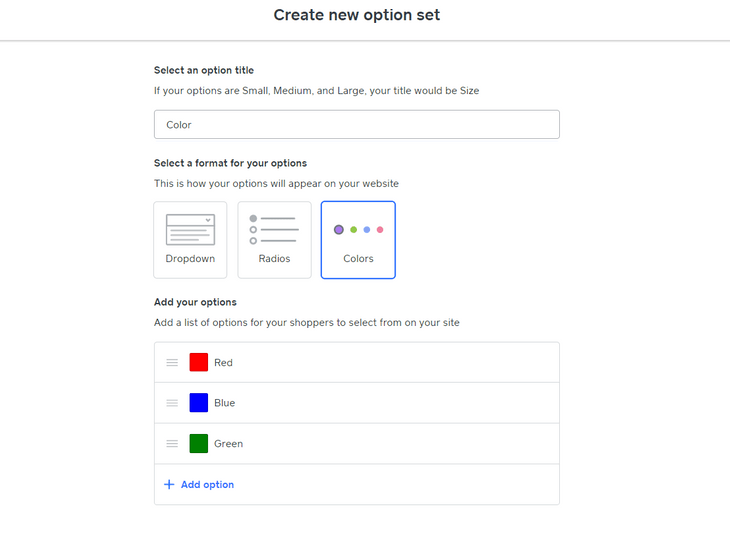Viewport: 730px width, 558px height.
Task: Click the Add option link
Action: [x=207, y=484]
